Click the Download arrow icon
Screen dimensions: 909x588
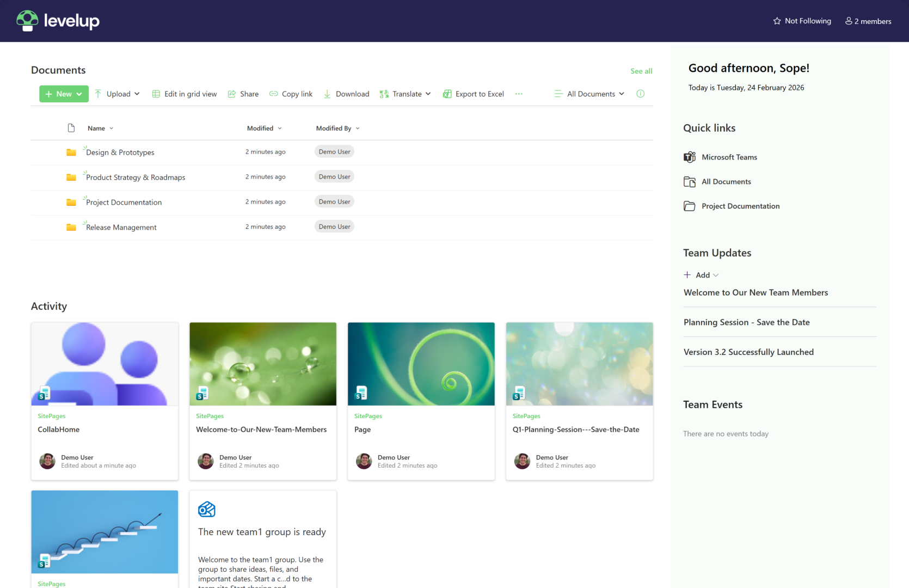pyautogui.click(x=327, y=94)
